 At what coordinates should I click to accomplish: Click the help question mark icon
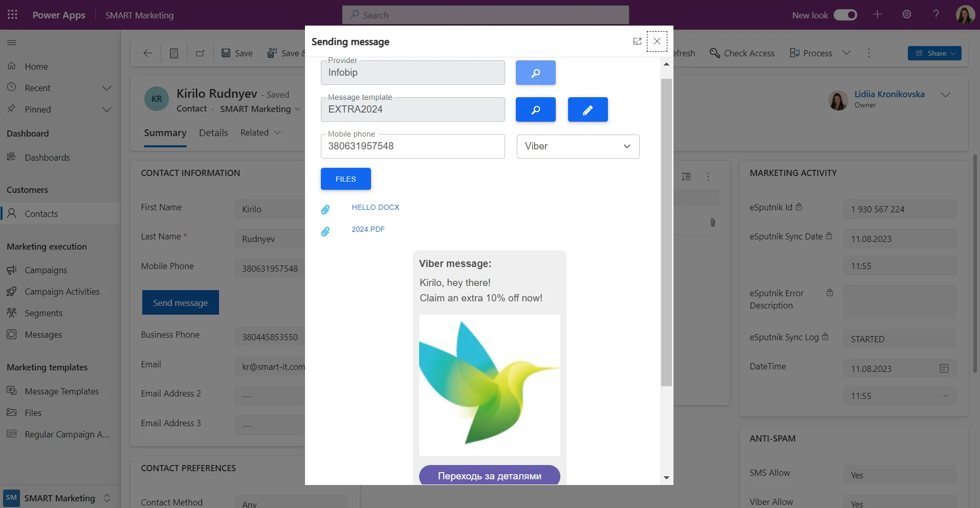pyautogui.click(x=936, y=15)
